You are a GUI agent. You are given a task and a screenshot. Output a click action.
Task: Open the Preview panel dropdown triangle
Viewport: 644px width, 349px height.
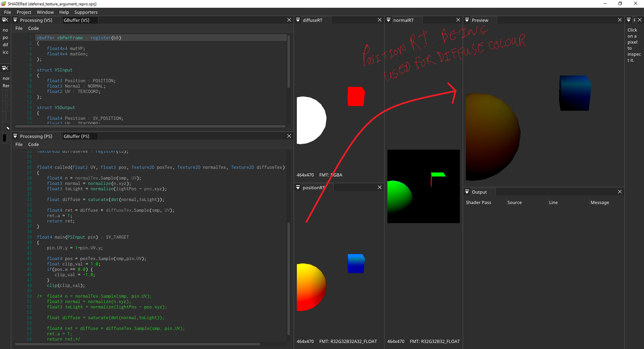467,20
